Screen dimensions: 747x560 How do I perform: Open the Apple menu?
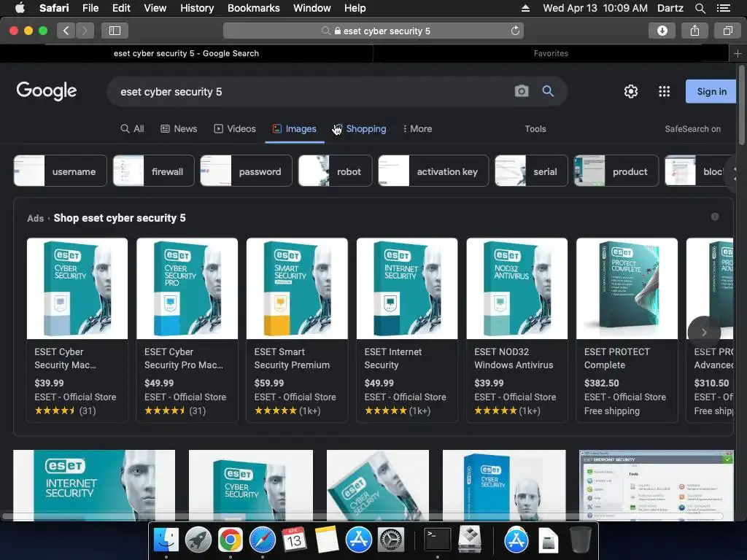[20, 8]
